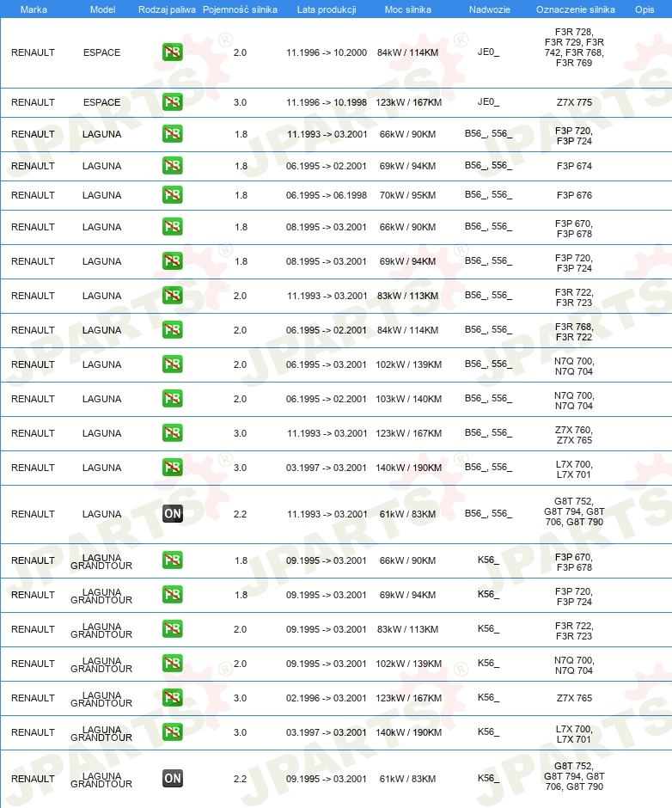This screenshot has height=808, width=672.
Task: Click the Opis column header
Action: (645, 9)
